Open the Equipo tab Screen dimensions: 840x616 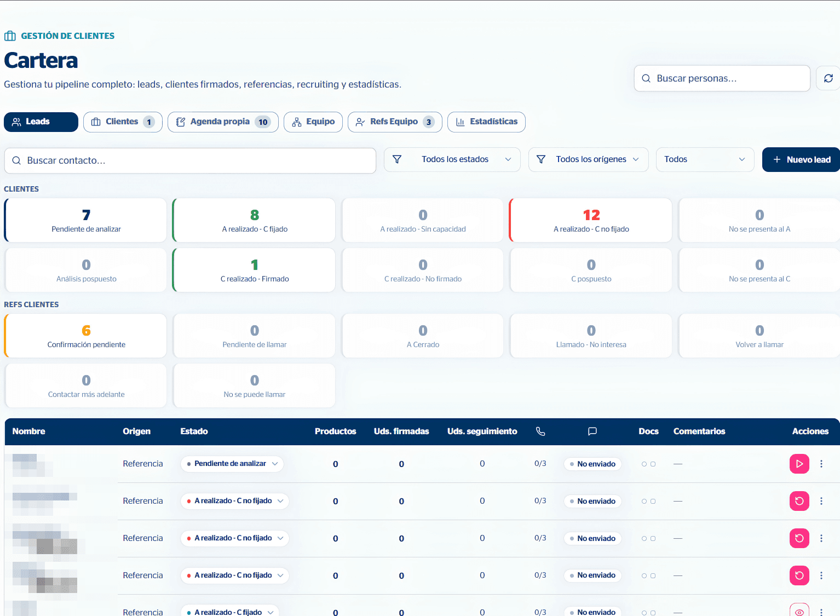313,122
